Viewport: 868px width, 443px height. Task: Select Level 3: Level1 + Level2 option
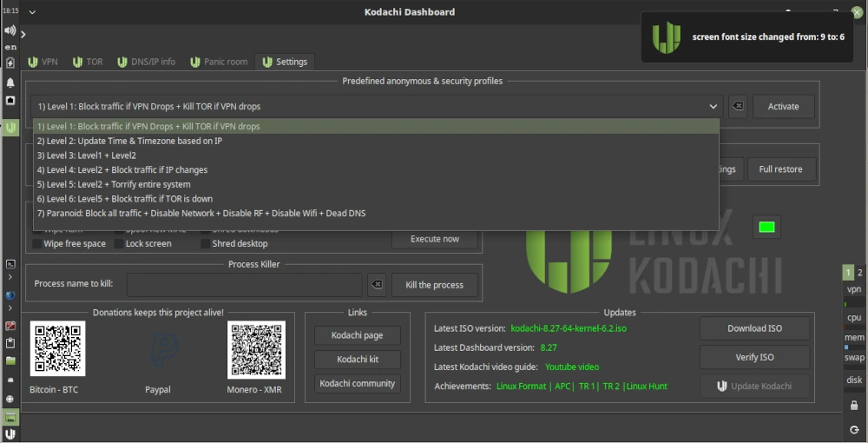click(x=376, y=155)
